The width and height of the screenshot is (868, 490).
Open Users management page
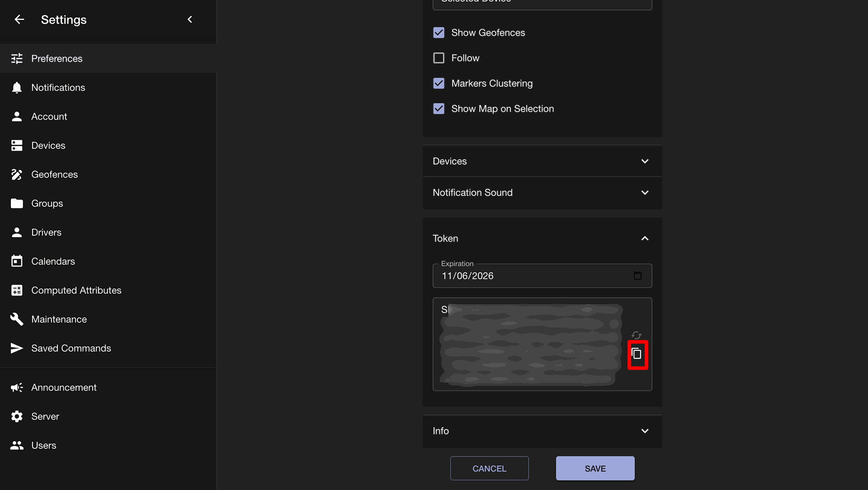108,445
